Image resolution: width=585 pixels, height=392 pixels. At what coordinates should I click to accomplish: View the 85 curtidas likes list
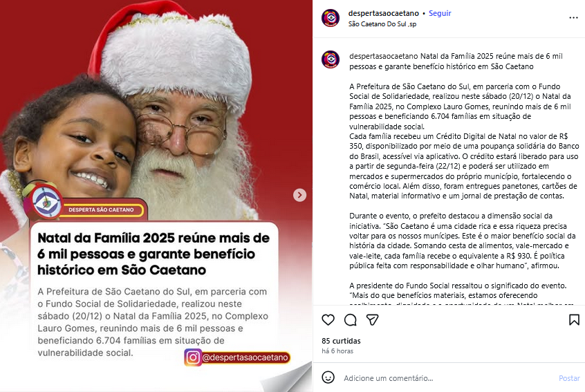[x=341, y=341]
